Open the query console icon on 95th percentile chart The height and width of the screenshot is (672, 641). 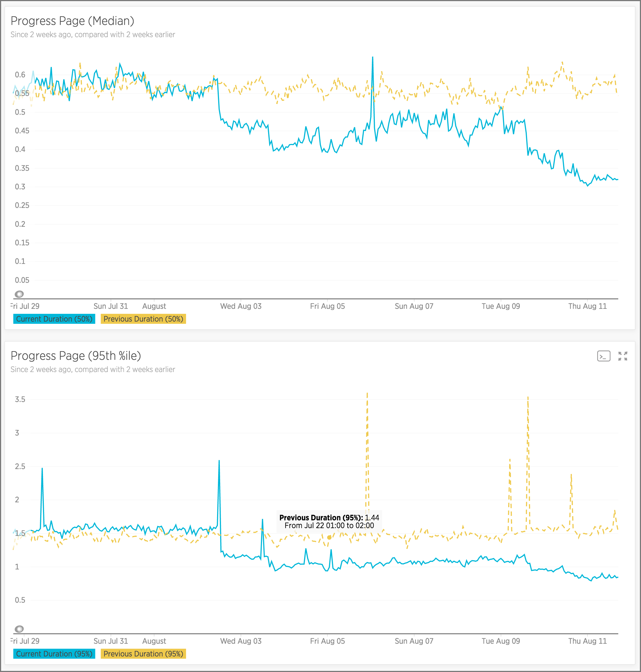[x=603, y=356]
